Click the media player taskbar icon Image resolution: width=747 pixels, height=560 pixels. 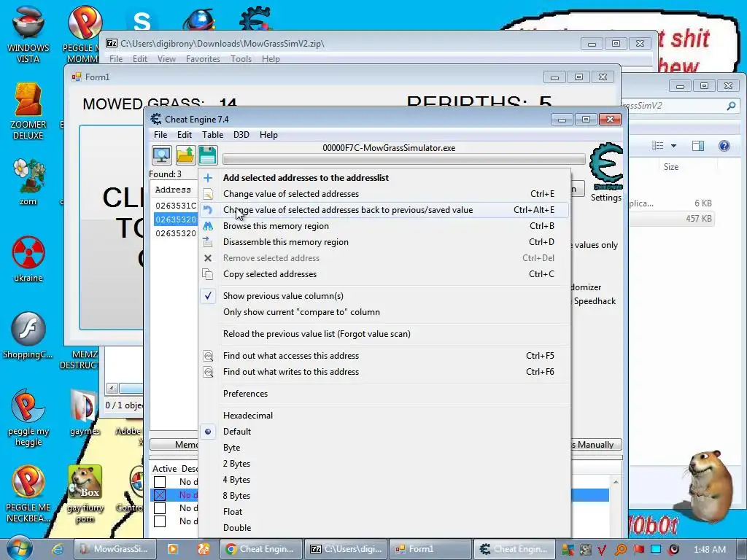pos(173,549)
